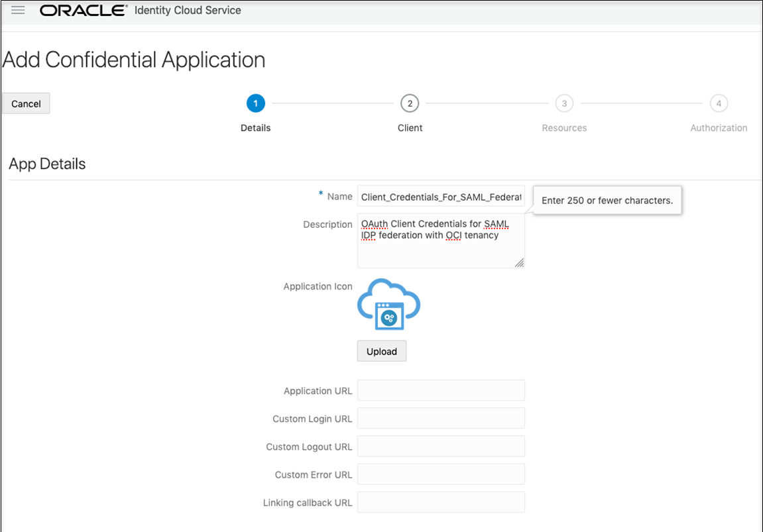
Task: Click the Details step label
Action: pyautogui.click(x=255, y=127)
